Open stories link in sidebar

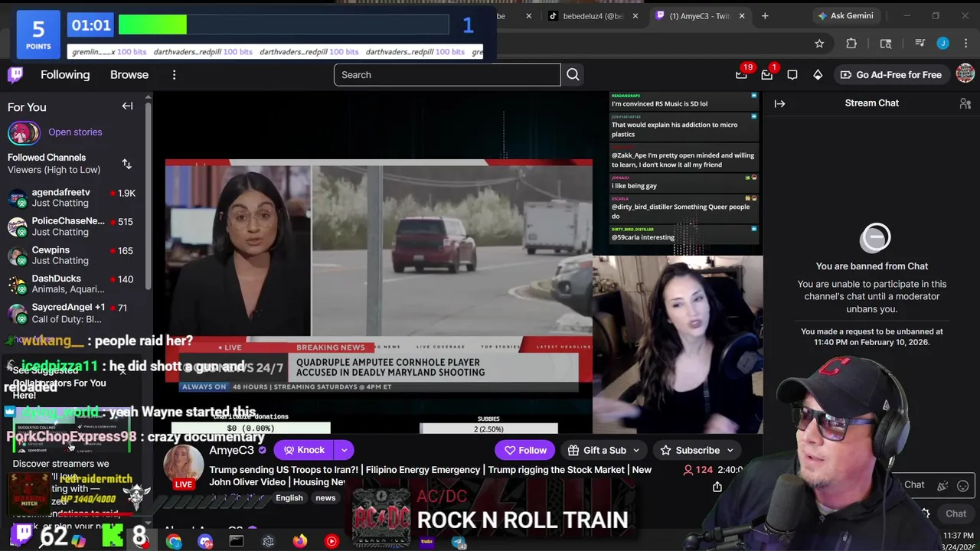[x=75, y=132]
